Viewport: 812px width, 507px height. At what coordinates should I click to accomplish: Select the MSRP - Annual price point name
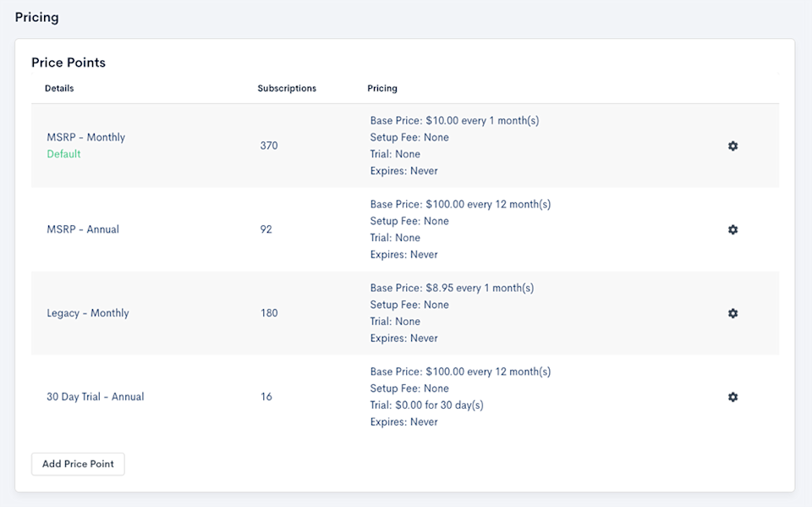(x=83, y=229)
